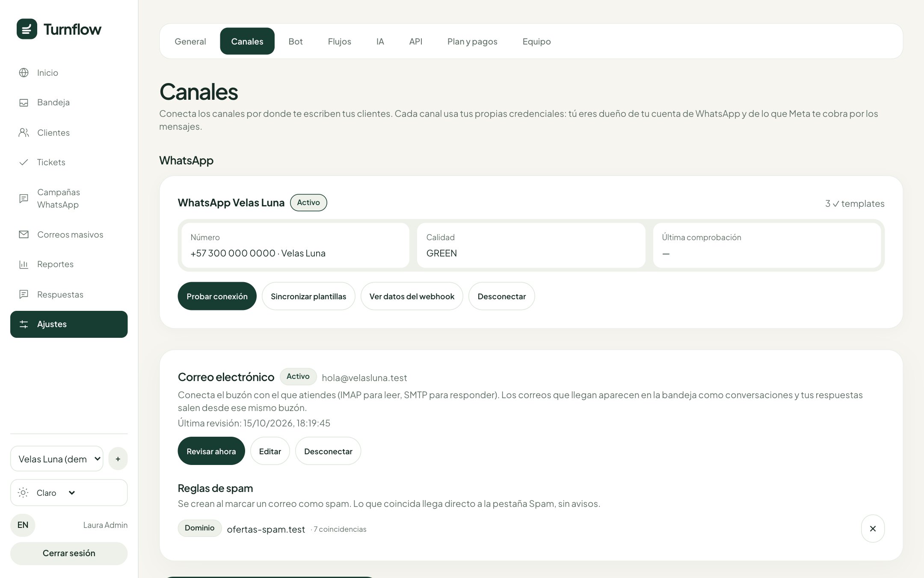924x578 pixels.
Task: Disconnect the WhatsApp Velas Luna channel
Action: pos(502,296)
